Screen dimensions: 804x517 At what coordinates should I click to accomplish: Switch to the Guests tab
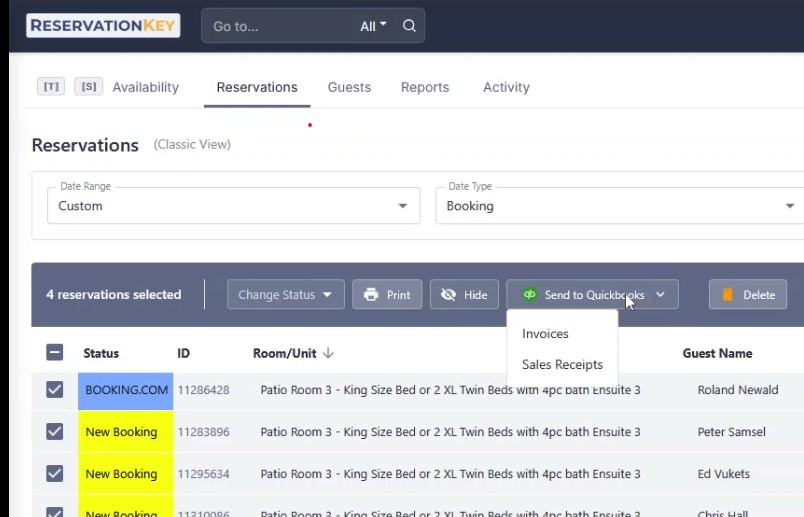pos(349,87)
